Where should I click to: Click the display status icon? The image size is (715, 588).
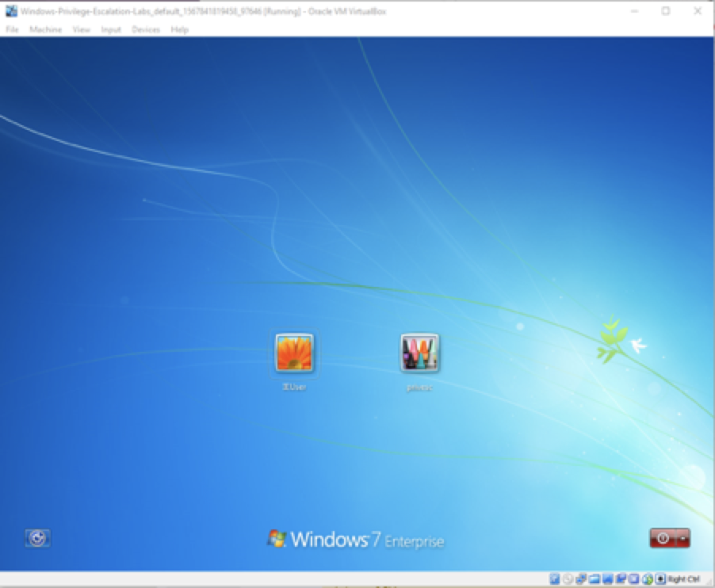tap(607, 578)
